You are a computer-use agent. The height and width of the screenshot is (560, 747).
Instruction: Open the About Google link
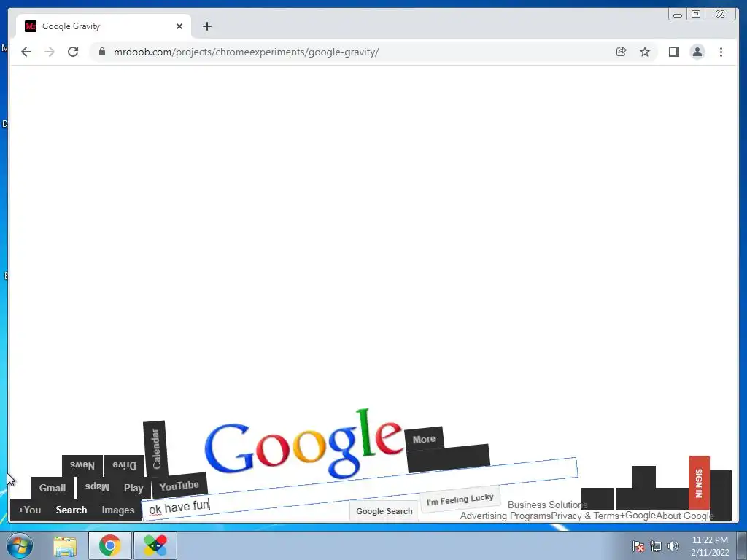pyautogui.click(x=684, y=516)
